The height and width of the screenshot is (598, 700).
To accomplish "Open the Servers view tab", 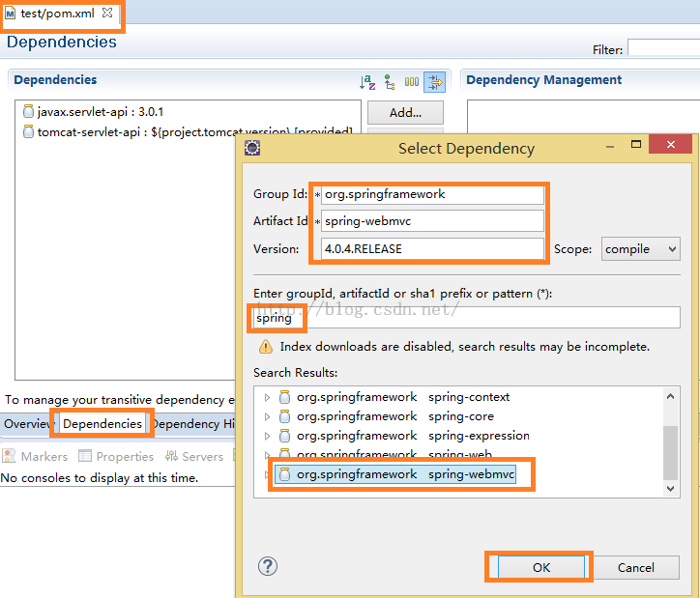I will coord(194,456).
